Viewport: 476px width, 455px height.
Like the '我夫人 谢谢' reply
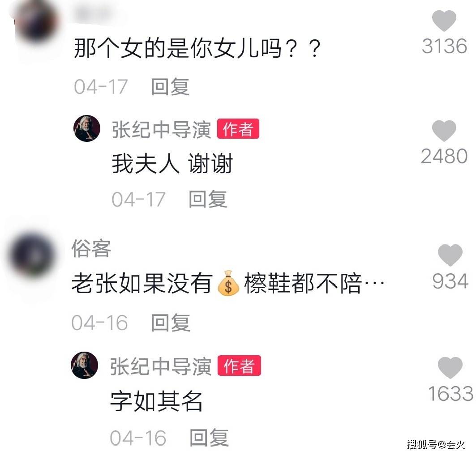click(444, 131)
